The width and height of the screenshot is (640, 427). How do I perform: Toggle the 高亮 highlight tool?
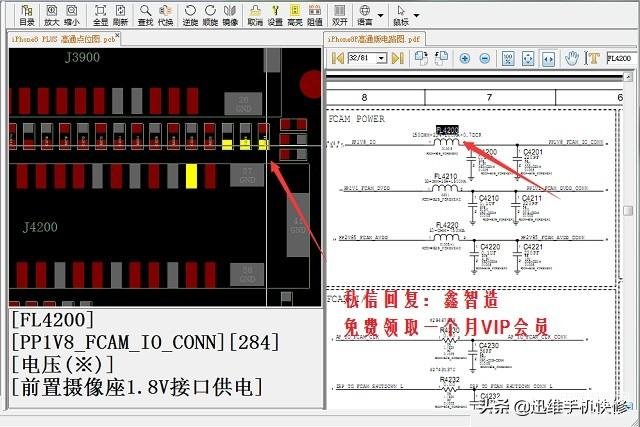click(295, 16)
